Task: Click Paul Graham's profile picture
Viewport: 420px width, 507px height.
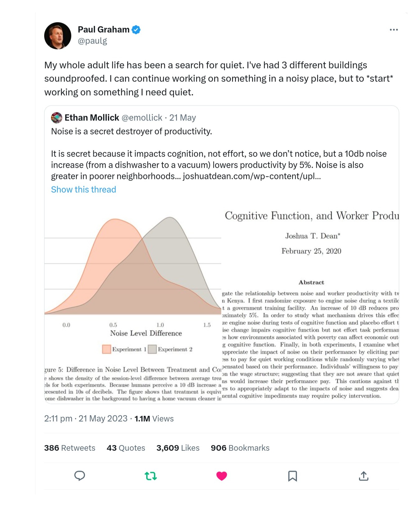Action: pos(58,36)
